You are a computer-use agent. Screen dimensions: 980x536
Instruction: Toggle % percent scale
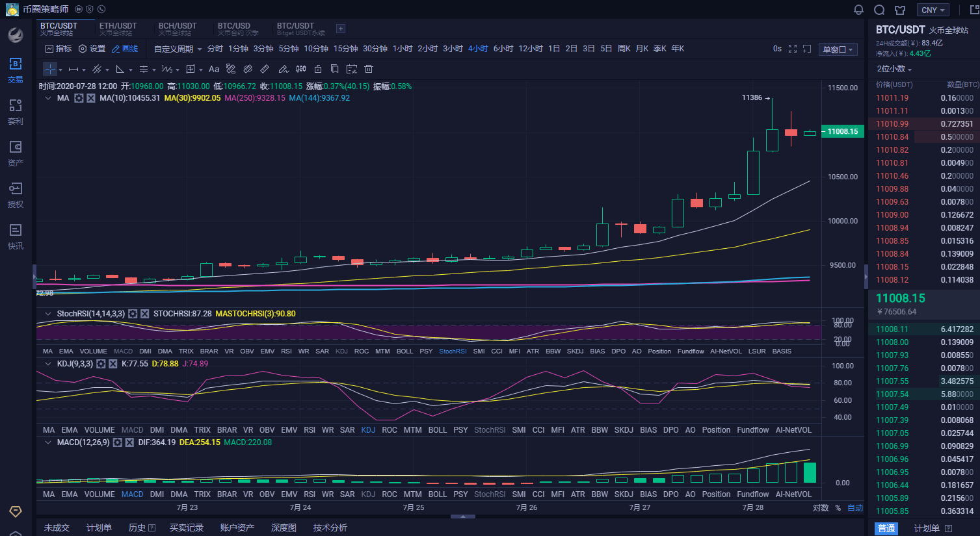[x=838, y=508]
